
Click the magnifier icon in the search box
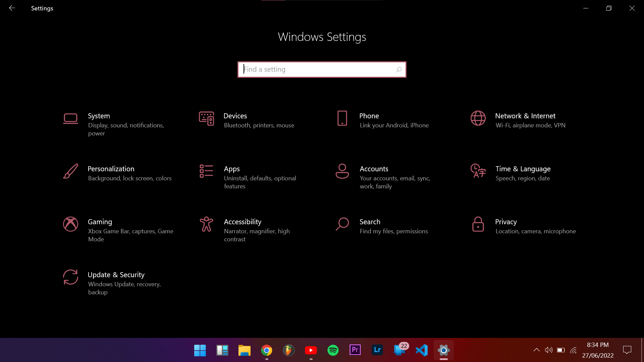click(399, 70)
